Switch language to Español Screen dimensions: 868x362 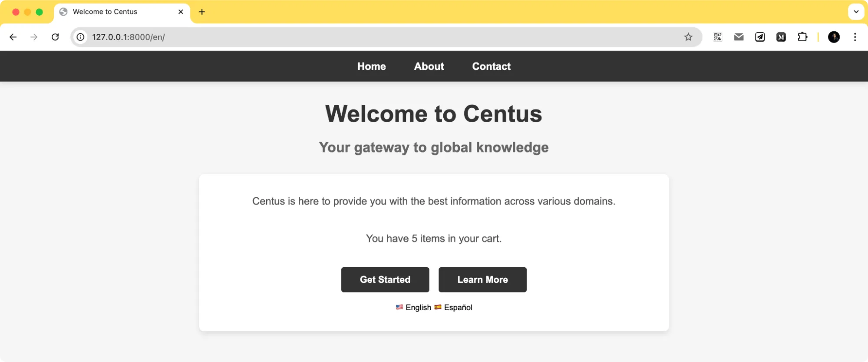click(x=458, y=307)
